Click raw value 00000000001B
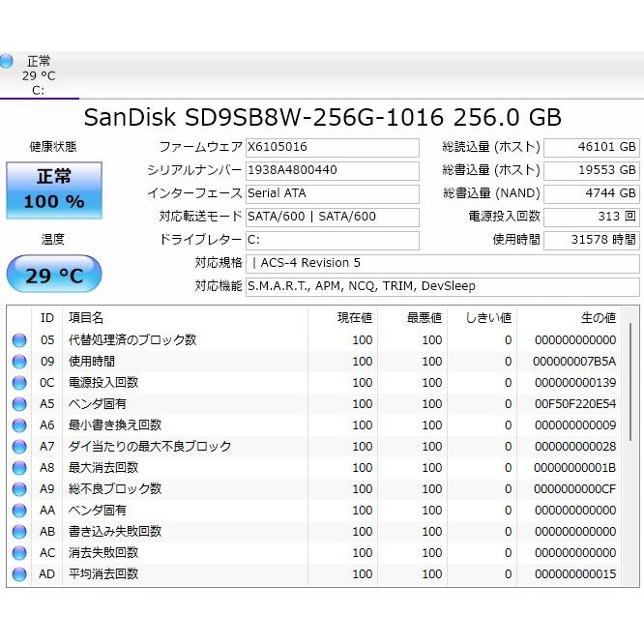The height and width of the screenshot is (644, 644). (575, 468)
